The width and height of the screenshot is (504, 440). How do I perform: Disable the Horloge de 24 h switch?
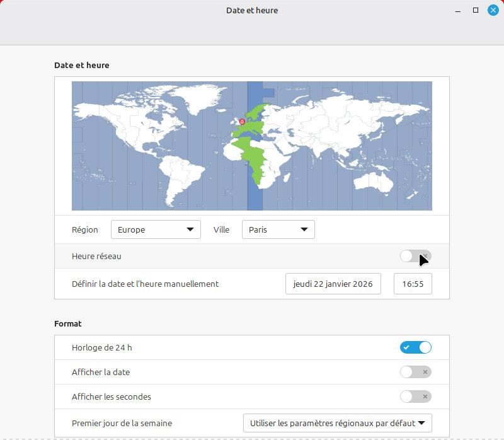pyautogui.click(x=415, y=347)
